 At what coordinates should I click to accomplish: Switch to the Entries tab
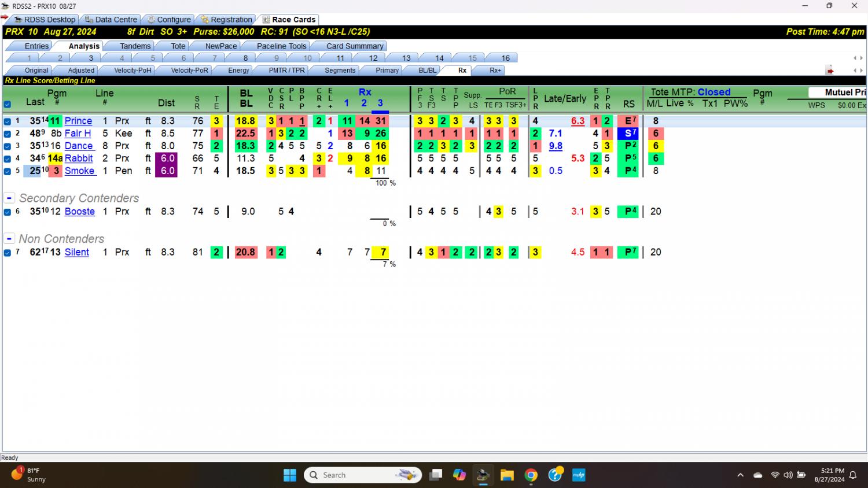[x=36, y=46]
